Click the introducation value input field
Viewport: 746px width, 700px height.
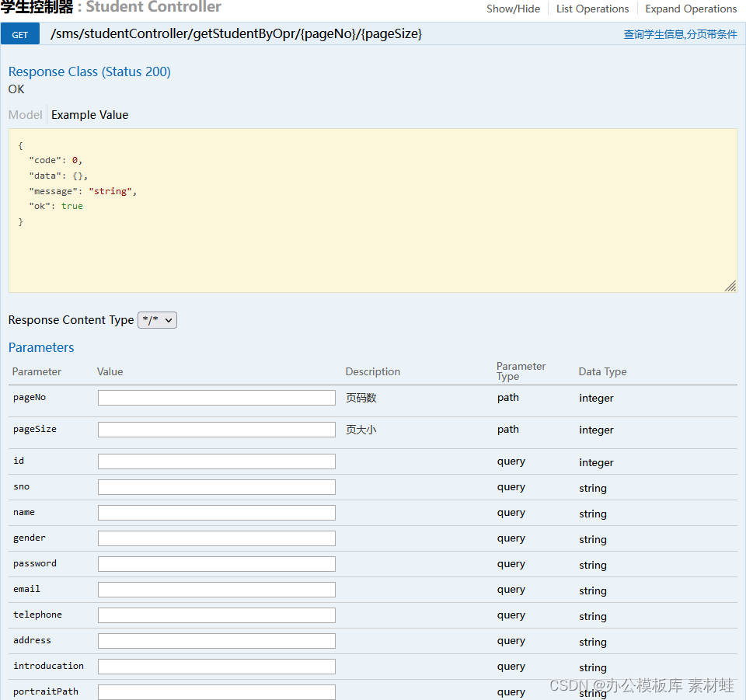(x=216, y=667)
